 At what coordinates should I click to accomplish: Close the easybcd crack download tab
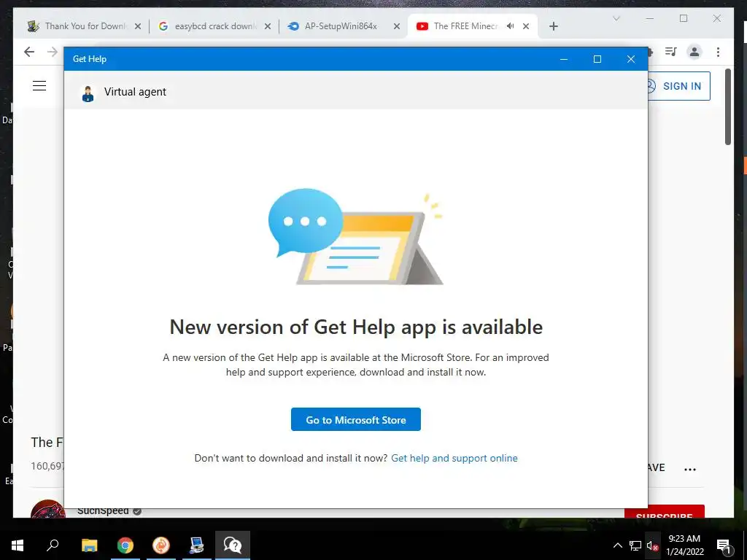point(268,27)
